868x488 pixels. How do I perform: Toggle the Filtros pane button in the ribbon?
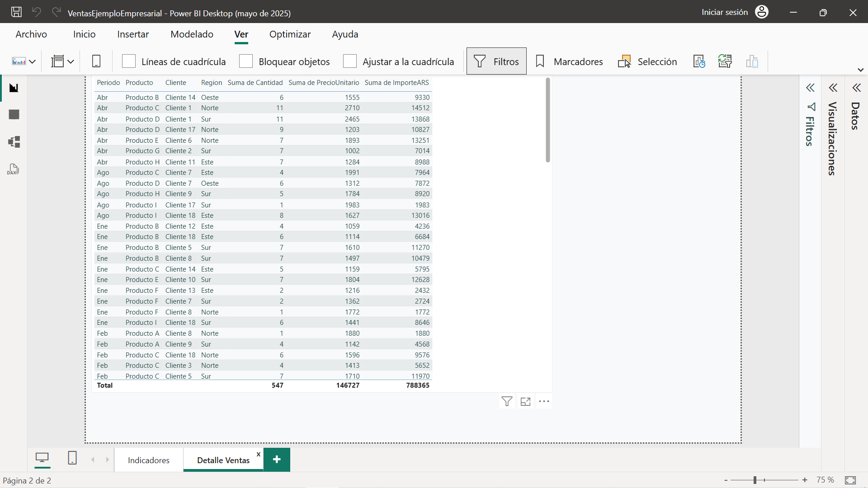pyautogui.click(x=496, y=61)
